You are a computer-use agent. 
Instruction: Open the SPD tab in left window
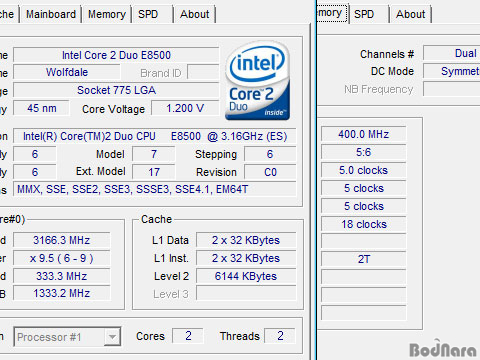pyautogui.click(x=153, y=14)
